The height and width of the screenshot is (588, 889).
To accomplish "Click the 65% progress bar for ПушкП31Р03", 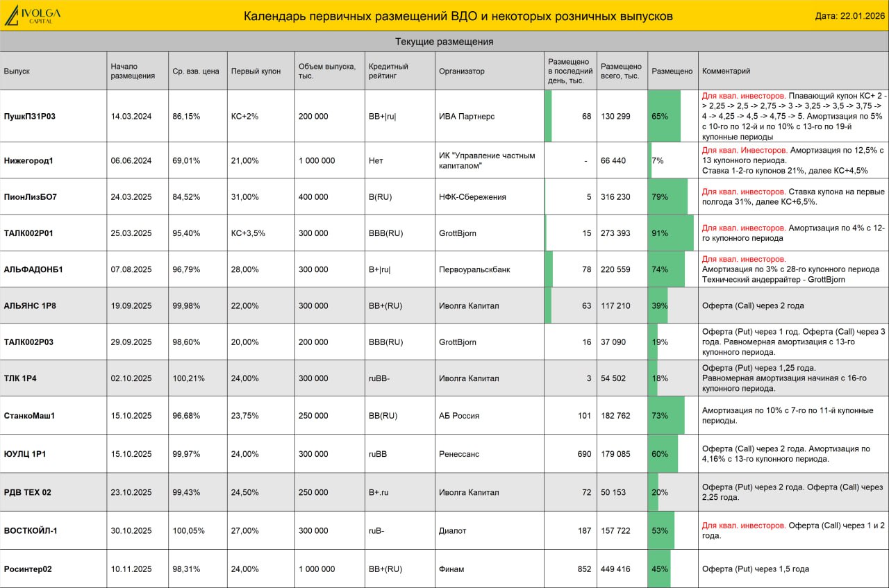I will point(665,117).
